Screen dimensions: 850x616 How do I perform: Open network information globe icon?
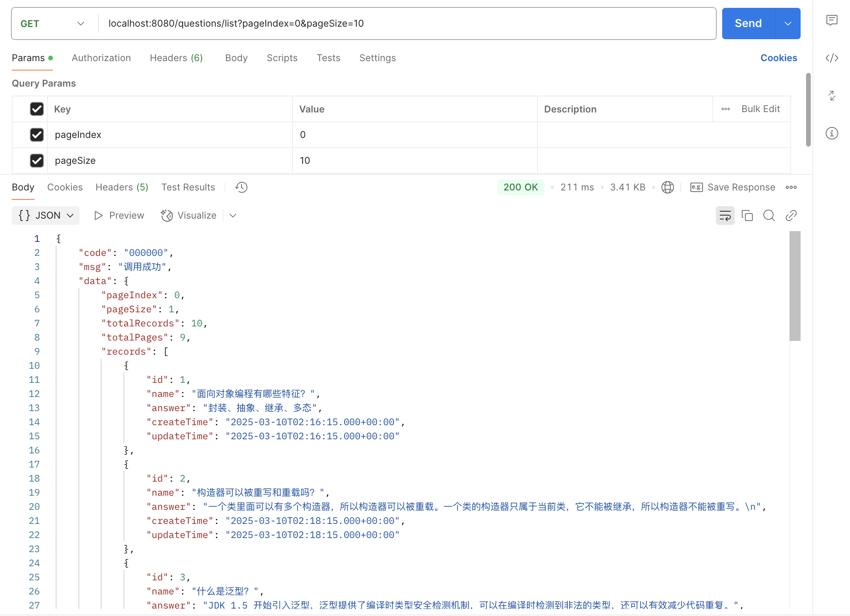(667, 187)
